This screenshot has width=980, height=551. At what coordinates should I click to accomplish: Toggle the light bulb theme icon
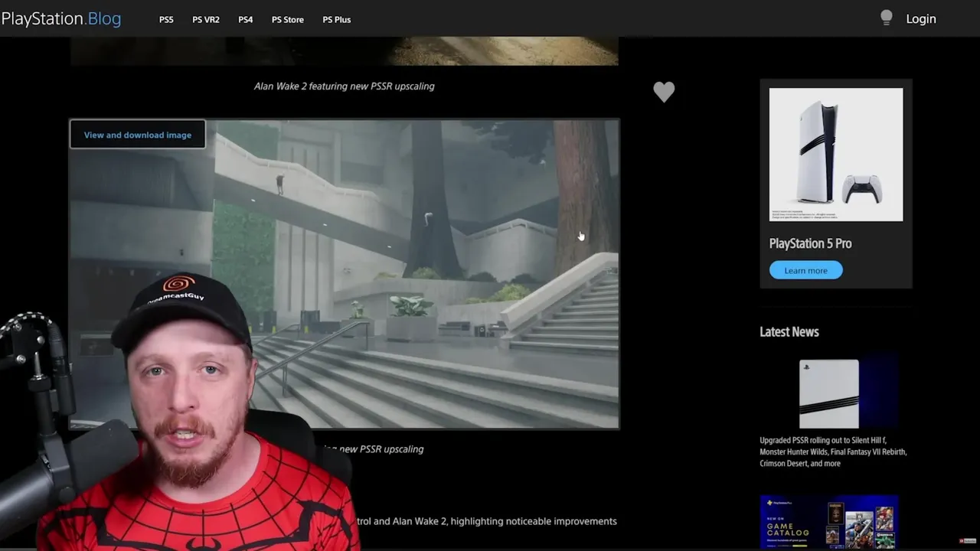[887, 18]
